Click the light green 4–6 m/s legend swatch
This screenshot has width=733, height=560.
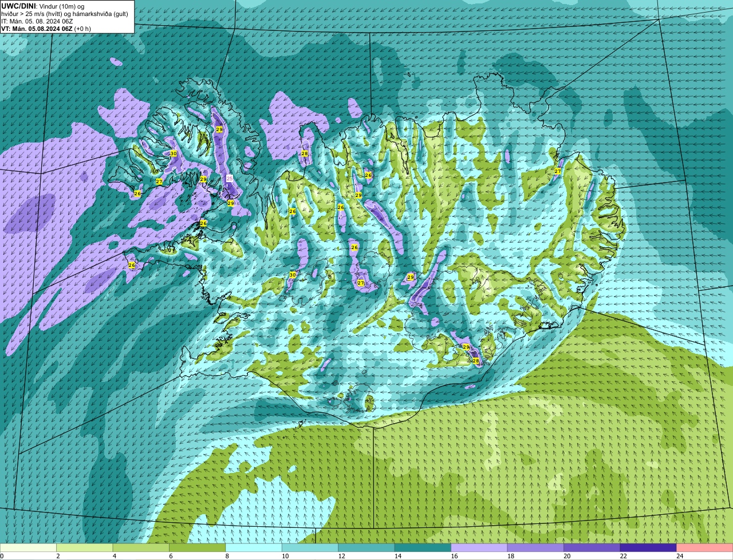[x=141, y=548]
